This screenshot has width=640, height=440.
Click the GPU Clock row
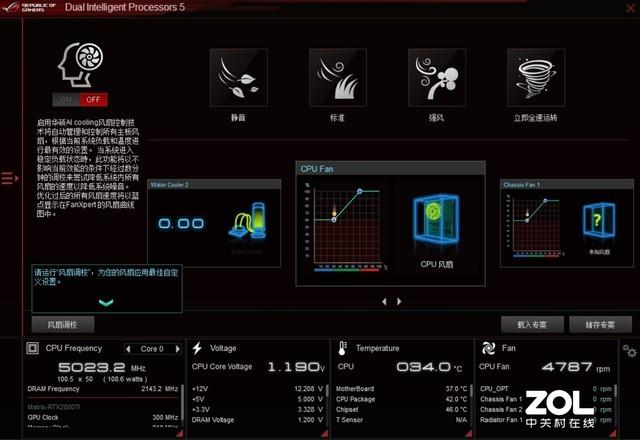coord(102,418)
